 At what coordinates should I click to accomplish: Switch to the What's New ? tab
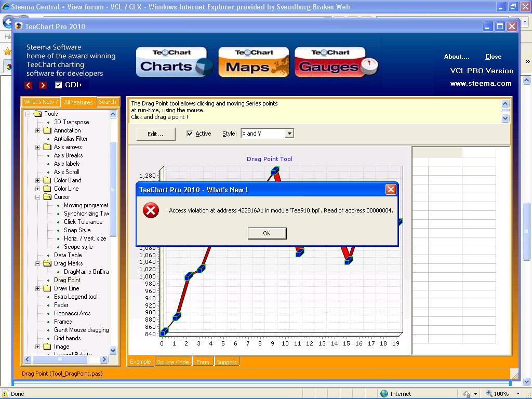pyautogui.click(x=41, y=102)
